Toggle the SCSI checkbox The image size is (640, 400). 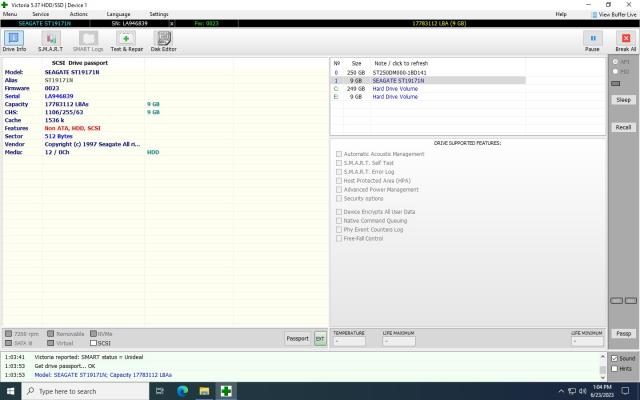[94, 343]
